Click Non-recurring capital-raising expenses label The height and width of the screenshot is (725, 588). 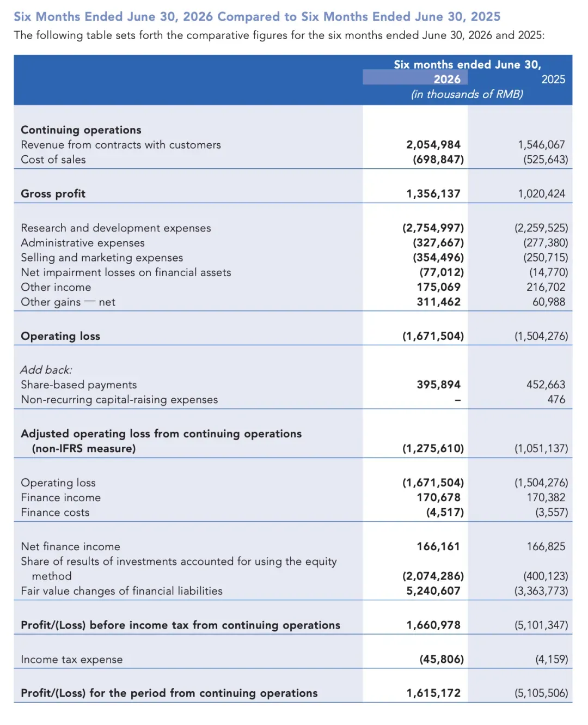[x=119, y=400]
